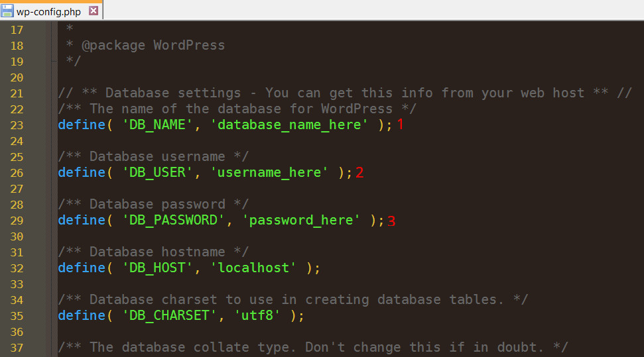Image resolution: width=644 pixels, height=357 pixels.
Task: Click the 'DB_CHARSET' constant
Action: click(170, 316)
